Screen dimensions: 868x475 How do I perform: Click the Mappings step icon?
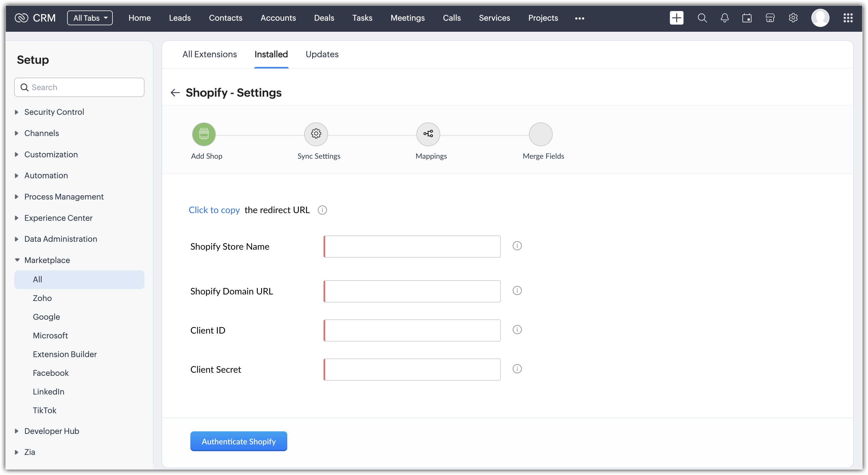(x=428, y=134)
